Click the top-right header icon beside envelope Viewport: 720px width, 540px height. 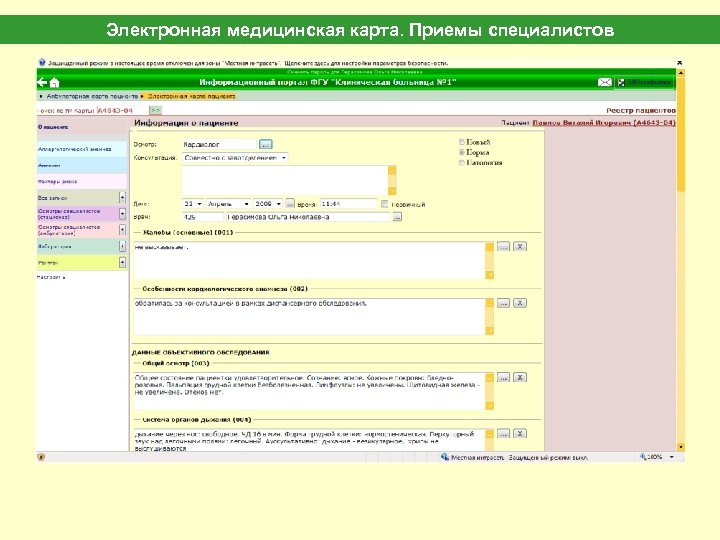click(621, 82)
